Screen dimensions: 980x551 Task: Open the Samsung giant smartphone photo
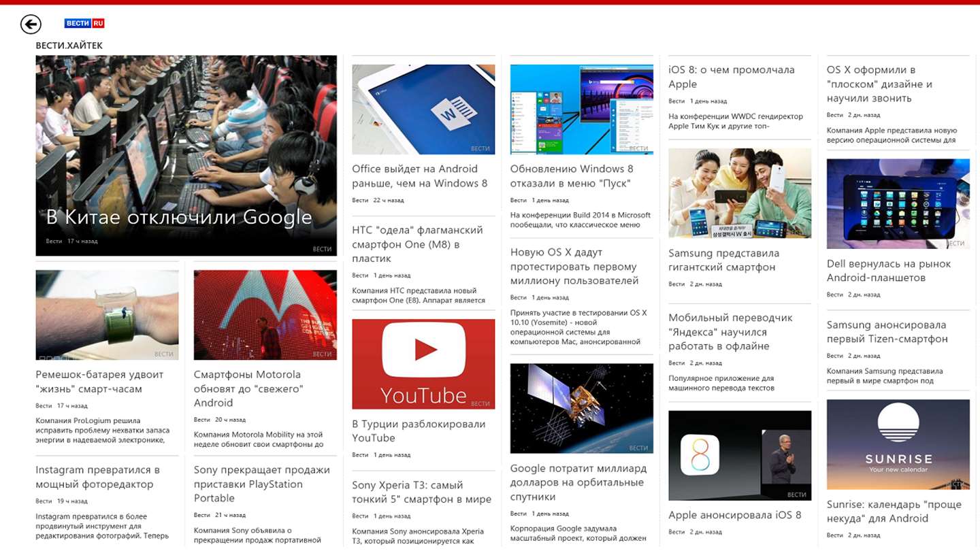740,193
